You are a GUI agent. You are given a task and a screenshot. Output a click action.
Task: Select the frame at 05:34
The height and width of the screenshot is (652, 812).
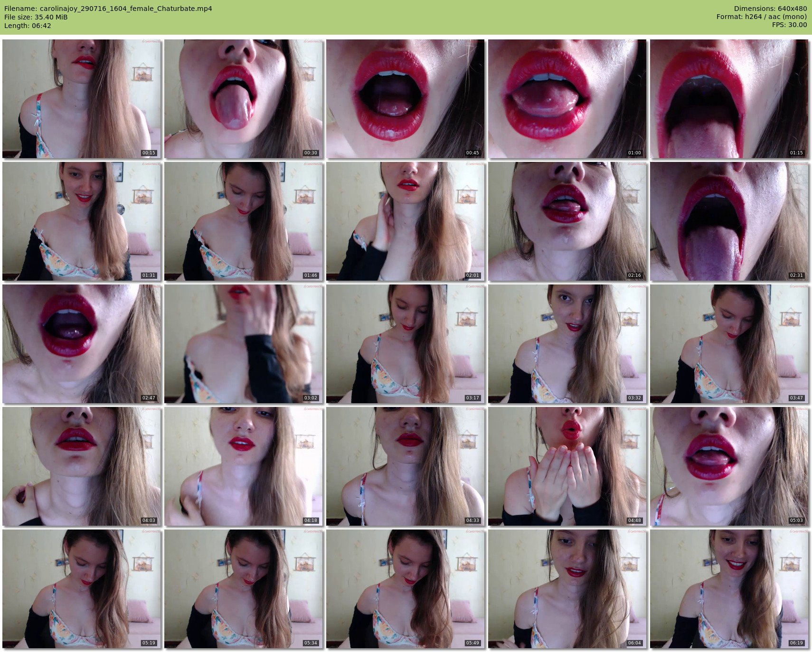click(244, 589)
